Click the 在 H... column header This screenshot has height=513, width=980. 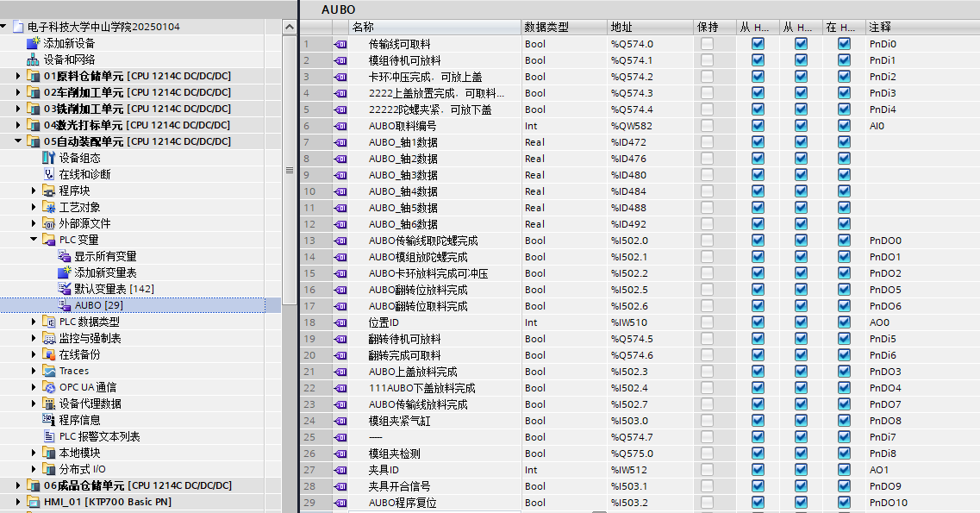tap(844, 27)
